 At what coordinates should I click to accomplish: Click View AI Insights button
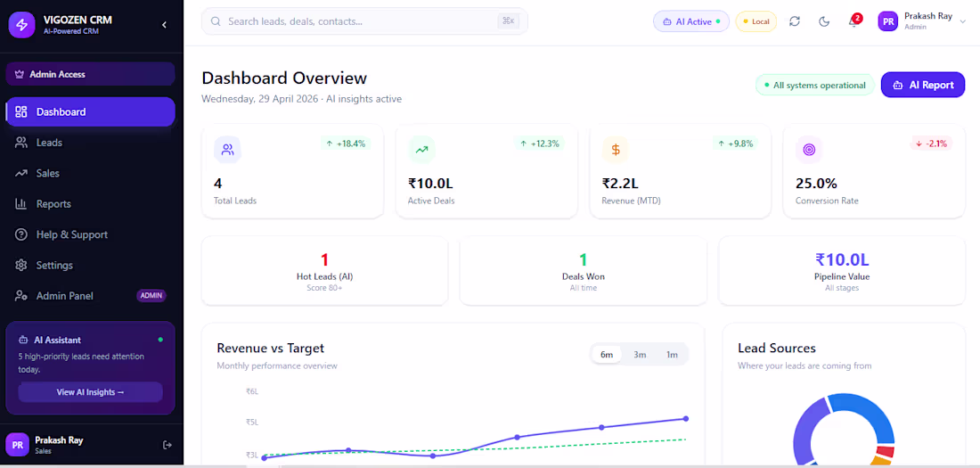pos(90,392)
